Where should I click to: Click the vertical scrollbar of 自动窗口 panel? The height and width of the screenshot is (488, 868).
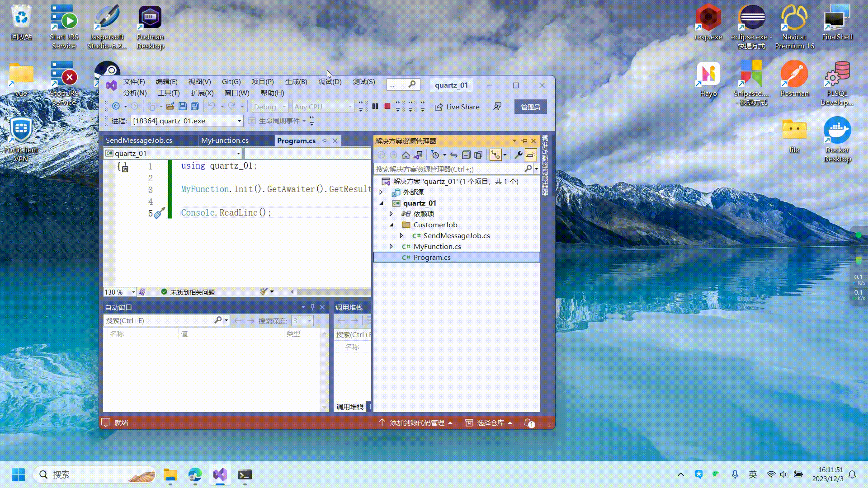[324, 370]
